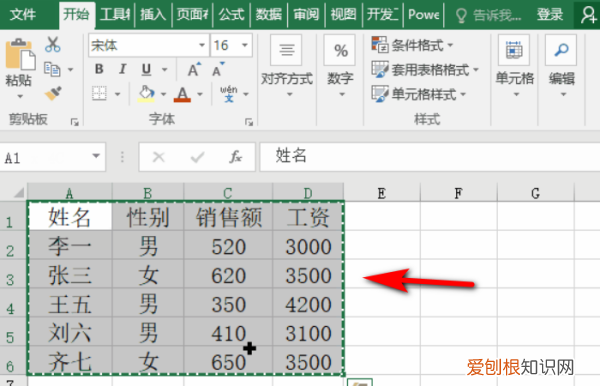Click the select-all corner triangle
Viewport: 600px width, 386px height.
pos(19,192)
